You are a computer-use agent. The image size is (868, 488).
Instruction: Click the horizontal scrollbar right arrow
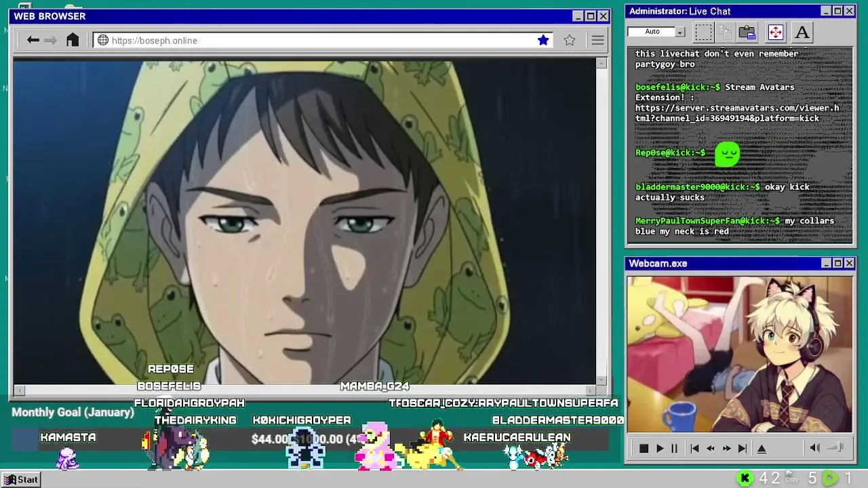[x=590, y=390]
